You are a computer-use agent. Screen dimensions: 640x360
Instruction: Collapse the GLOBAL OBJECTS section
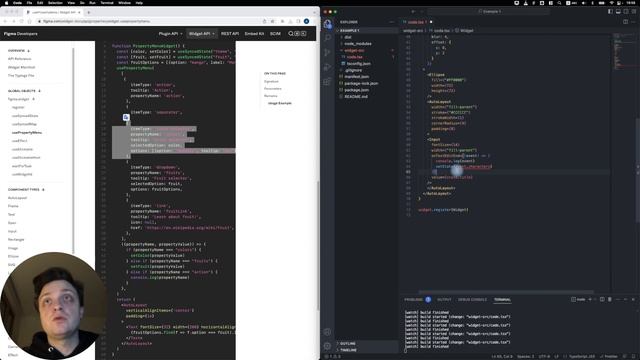pos(40,91)
